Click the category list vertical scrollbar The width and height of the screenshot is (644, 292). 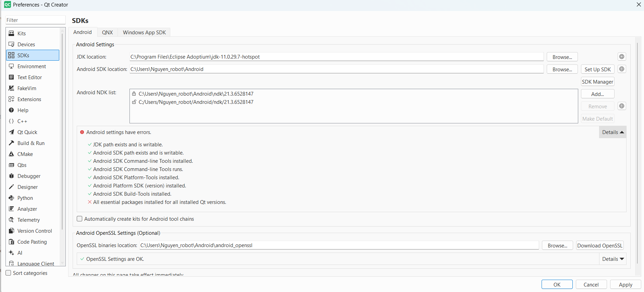coord(62,137)
